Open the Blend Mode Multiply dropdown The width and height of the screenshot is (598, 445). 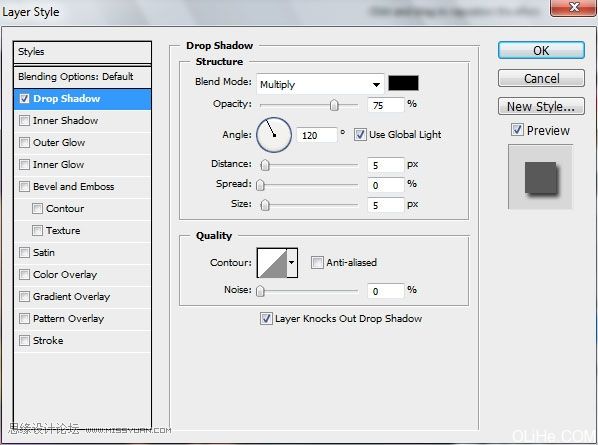[x=320, y=84]
